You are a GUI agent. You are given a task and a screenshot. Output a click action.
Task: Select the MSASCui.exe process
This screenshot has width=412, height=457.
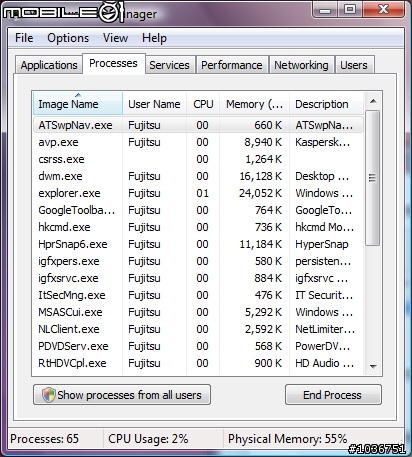click(x=198, y=312)
